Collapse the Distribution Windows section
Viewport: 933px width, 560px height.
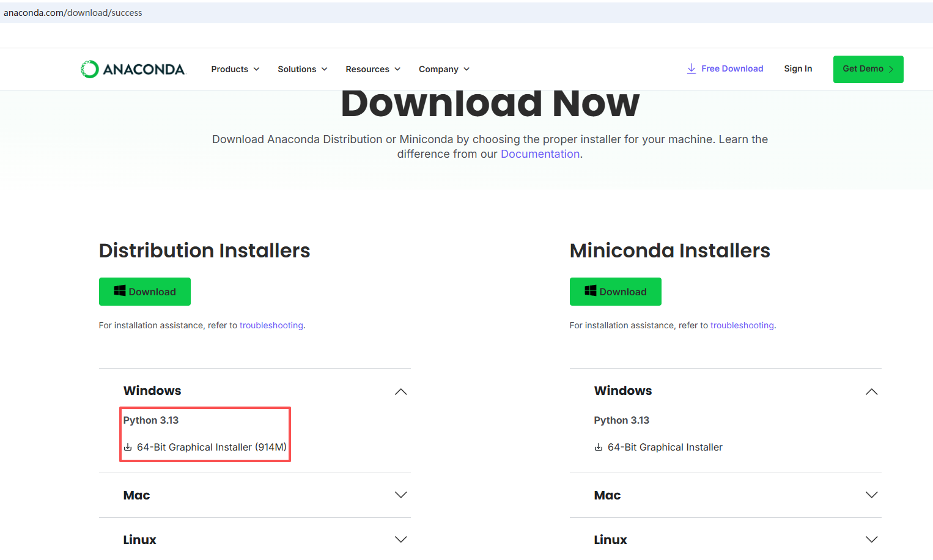[x=255, y=391]
